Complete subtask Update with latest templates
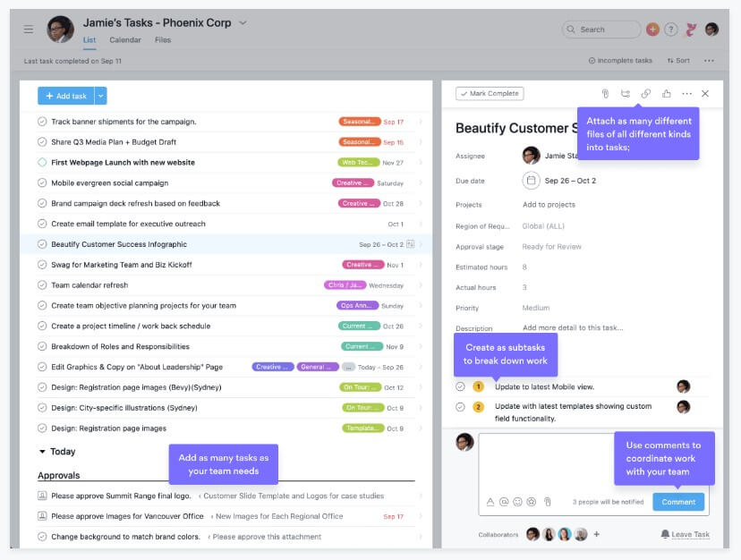Image resolution: width=741 pixels, height=560 pixels. [460, 407]
